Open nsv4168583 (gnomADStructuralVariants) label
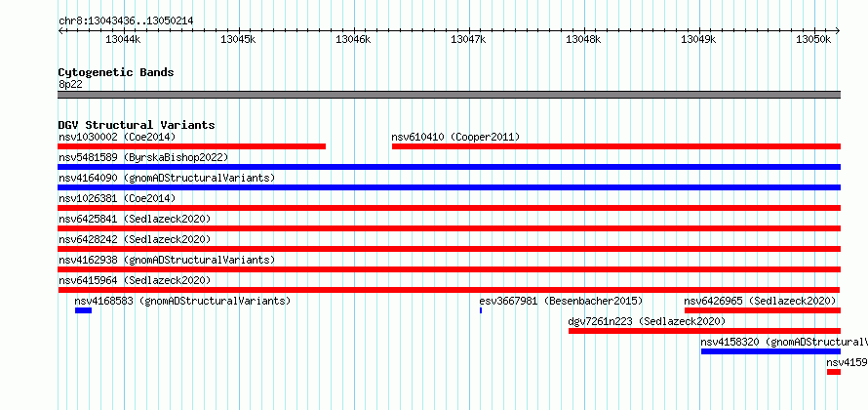Image resolution: width=868 pixels, height=410 pixels. click(182, 301)
